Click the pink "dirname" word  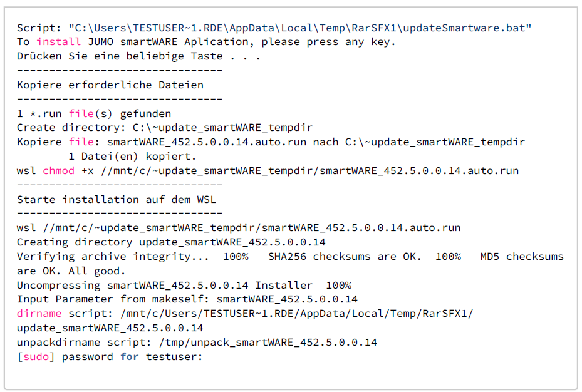[39, 314]
